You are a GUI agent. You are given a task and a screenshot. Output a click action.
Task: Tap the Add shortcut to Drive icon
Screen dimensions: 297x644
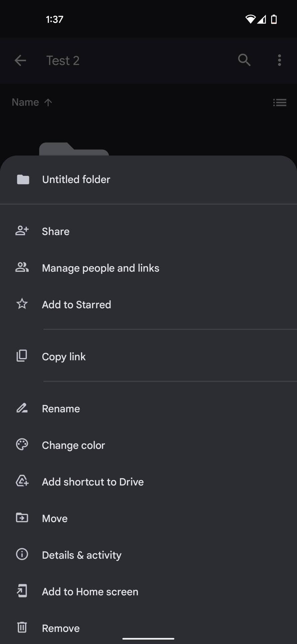tap(22, 481)
